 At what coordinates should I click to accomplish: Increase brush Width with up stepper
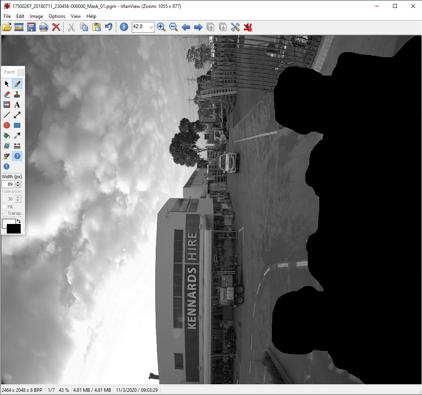point(18,182)
